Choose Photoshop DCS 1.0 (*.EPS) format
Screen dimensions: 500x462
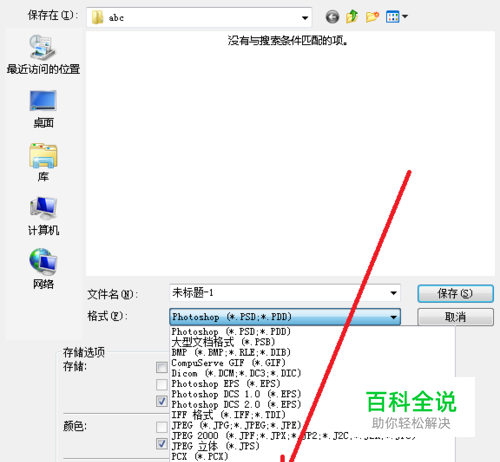[x=312, y=394]
